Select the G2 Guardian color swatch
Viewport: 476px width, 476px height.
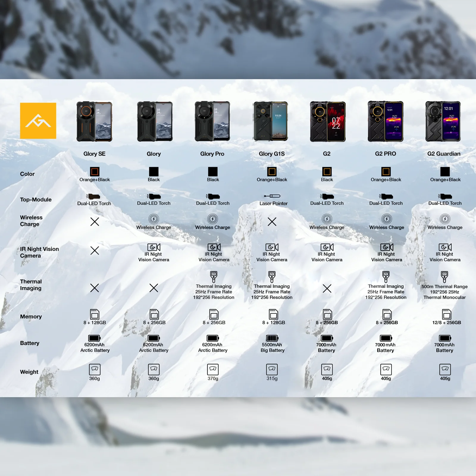pyautogui.click(x=445, y=172)
